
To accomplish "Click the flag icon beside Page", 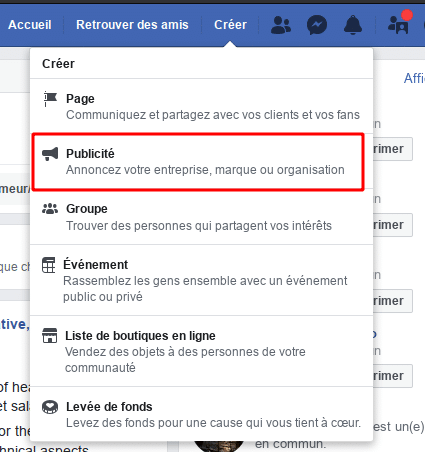I will pyautogui.click(x=50, y=99).
